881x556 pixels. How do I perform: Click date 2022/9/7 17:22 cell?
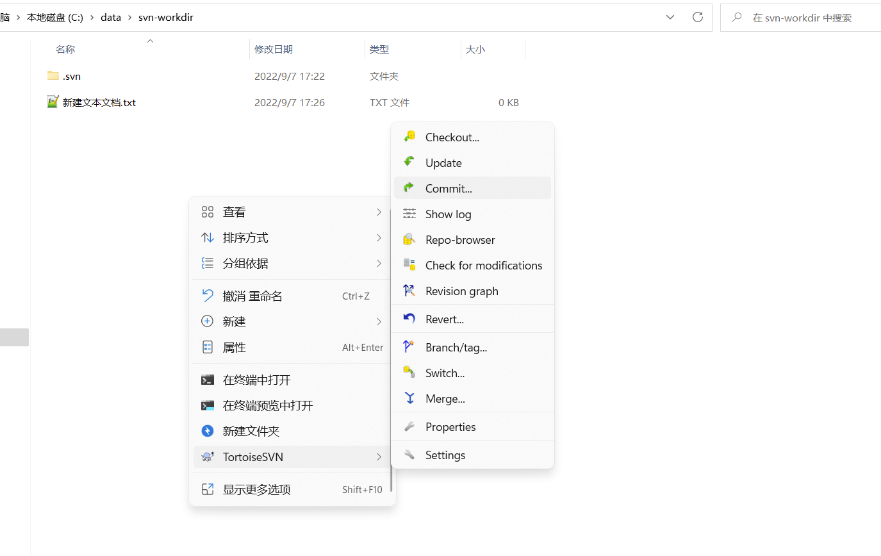289,76
